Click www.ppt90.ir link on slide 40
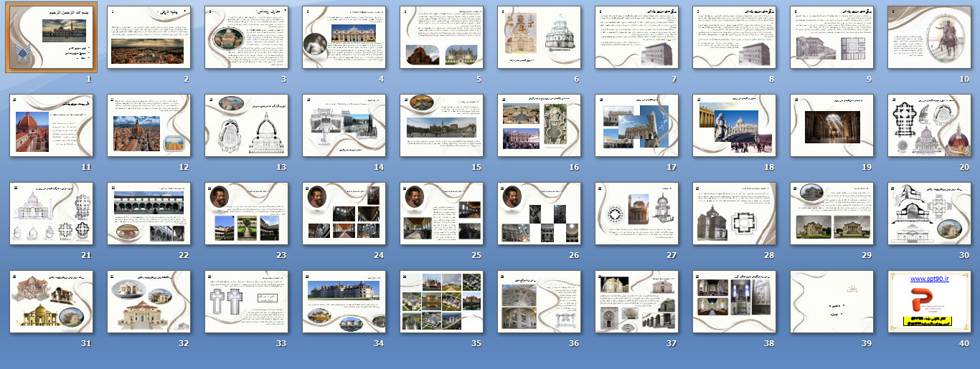This screenshot has height=369, width=980. (929, 278)
